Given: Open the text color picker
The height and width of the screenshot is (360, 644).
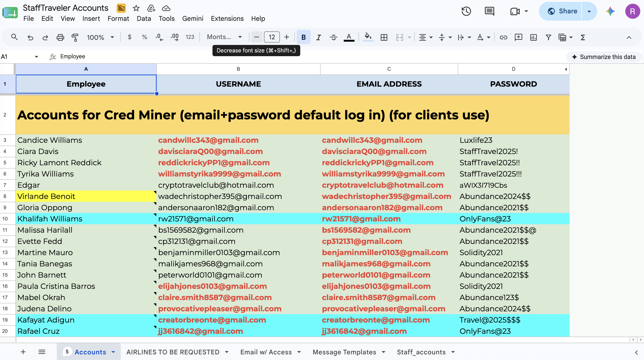Looking at the screenshot, I should [x=349, y=37].
